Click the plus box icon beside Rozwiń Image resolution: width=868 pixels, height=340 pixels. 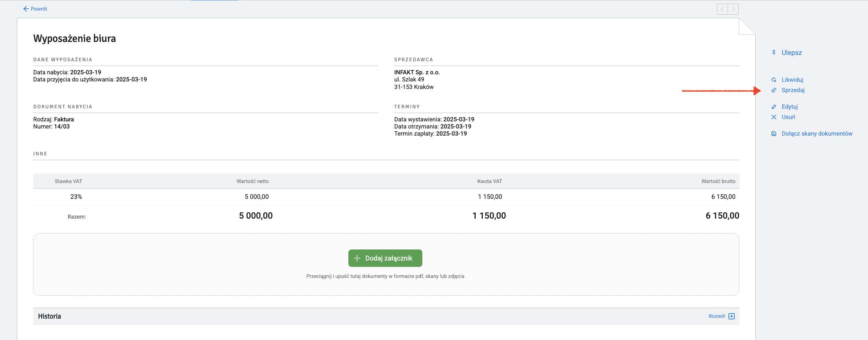pos(732,316)
